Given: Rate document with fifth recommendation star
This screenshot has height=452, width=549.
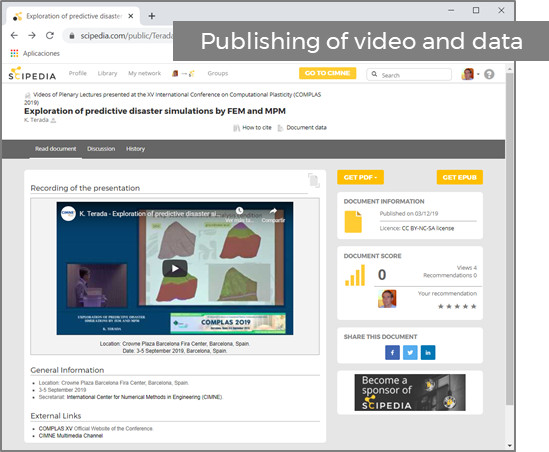Looking at the screenshot, I should pos(474,306).
